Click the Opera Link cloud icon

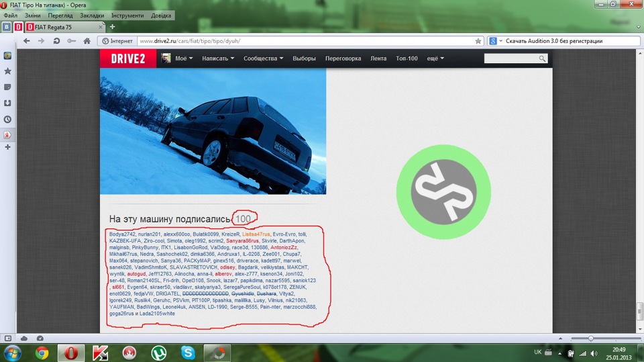click(x=24, y=338)
